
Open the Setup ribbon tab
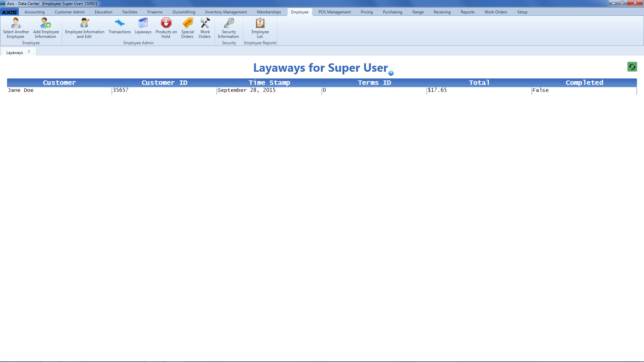click(522, 12)
